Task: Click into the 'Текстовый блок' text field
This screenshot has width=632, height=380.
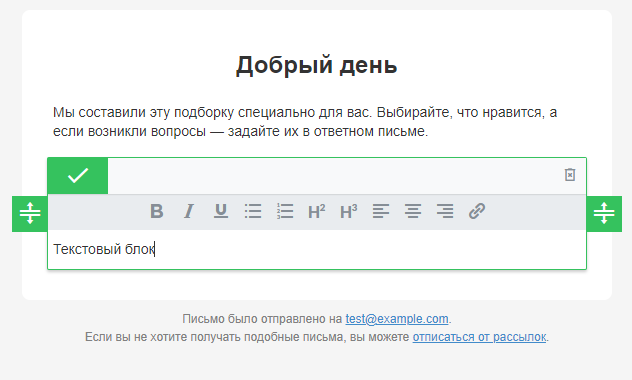Action: coord(317,249)
